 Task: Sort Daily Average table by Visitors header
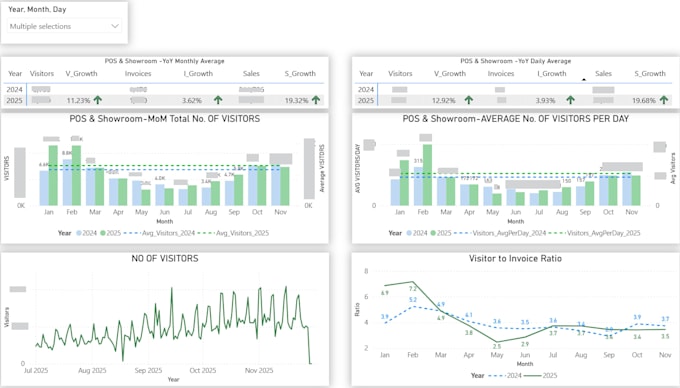[400, 74]
